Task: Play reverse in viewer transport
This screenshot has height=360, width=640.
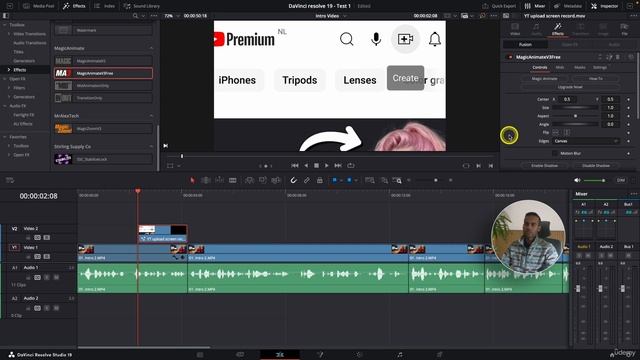Action: point(306,166)
